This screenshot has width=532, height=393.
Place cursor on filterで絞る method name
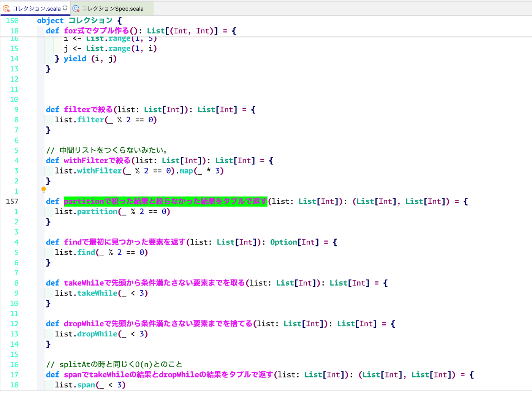click(88, 109)
